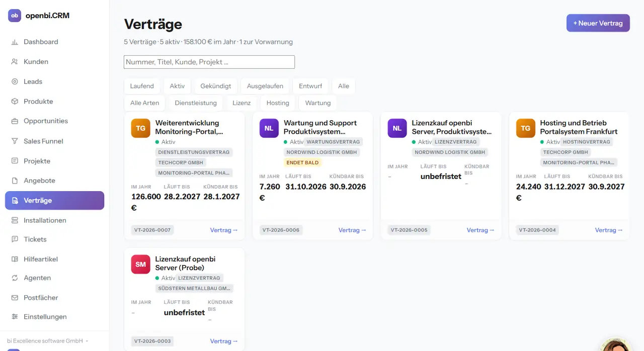
Task: Click the Einstellungen sliders icon
Action: pyautogui.click(x=15, y=317)
